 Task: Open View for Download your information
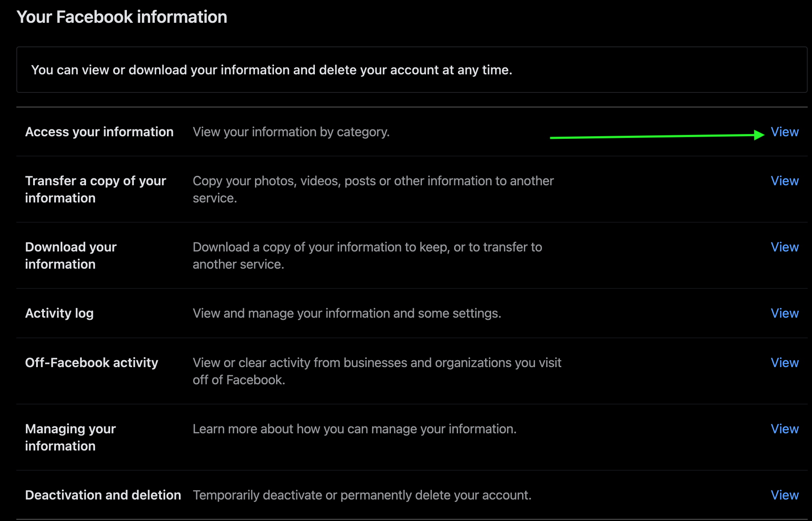(x=784, y=247)
